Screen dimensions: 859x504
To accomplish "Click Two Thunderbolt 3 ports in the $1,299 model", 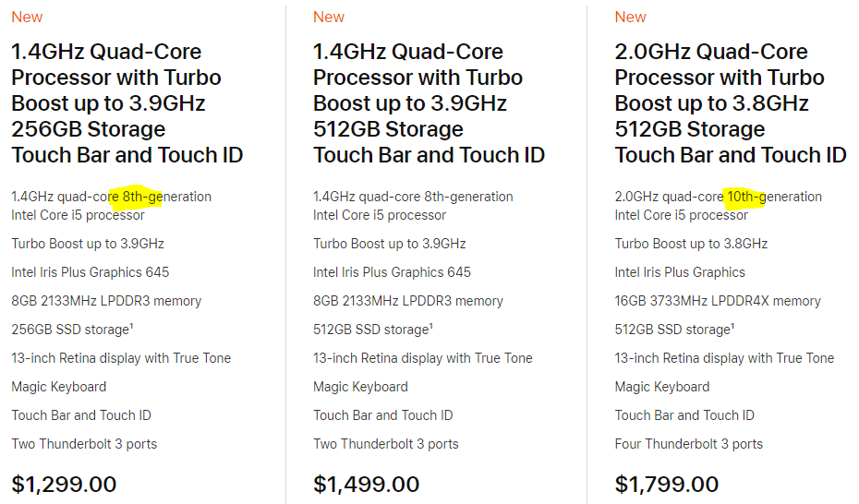I will 84,444.
